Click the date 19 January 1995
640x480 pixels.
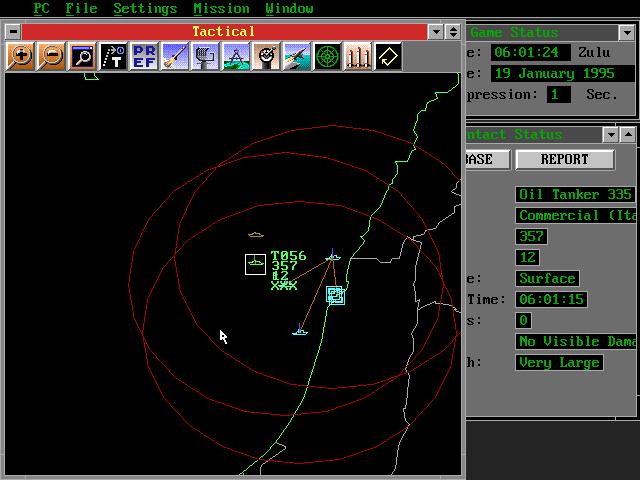click(x=563, y=73)
